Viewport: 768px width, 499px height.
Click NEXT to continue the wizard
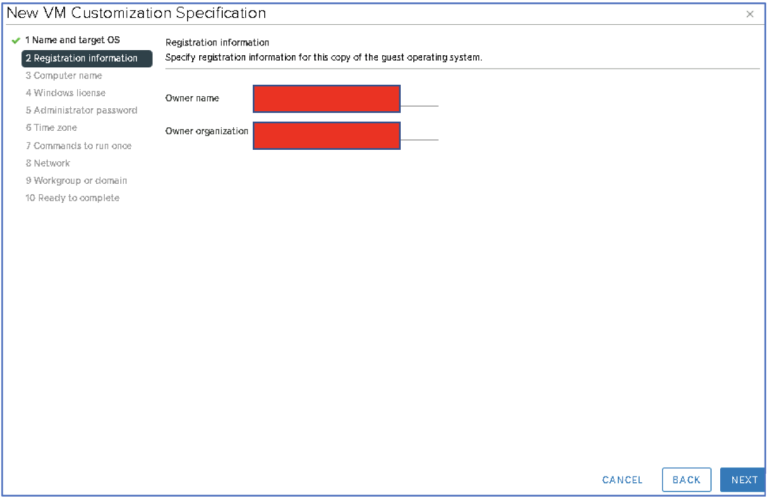[743, 480]
